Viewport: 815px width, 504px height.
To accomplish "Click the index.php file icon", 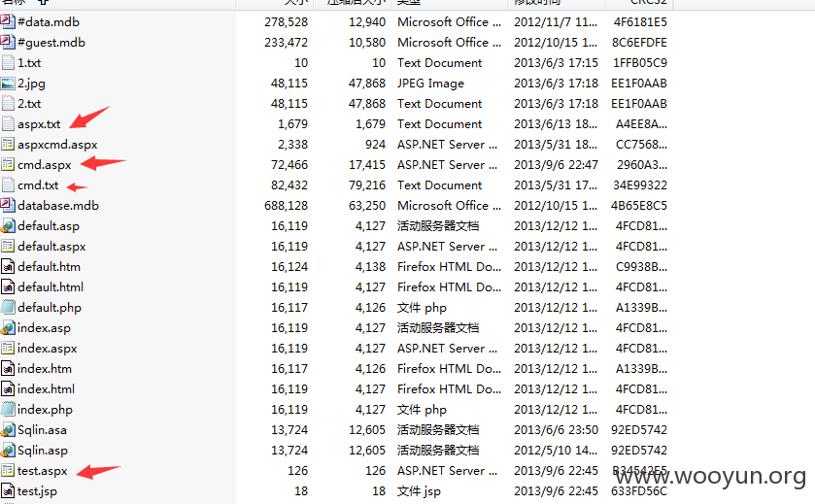I will 8,410.
